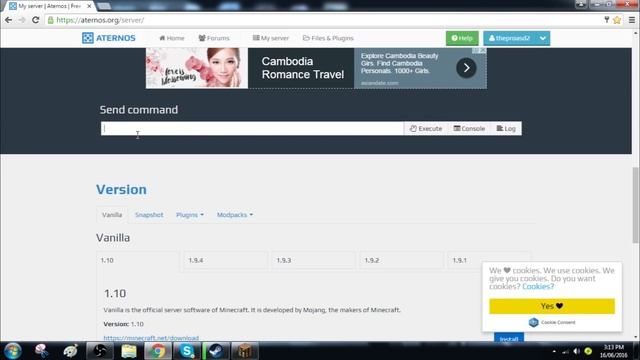The image size is (640, 360).
Task: Click the volume tray icon
Action: click(x=576, y=351)
